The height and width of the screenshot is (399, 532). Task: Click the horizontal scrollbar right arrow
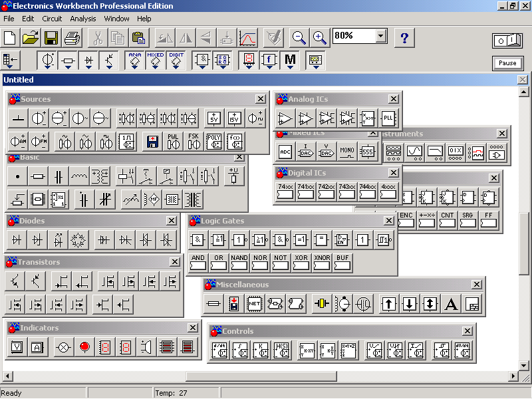coord(513,376)
